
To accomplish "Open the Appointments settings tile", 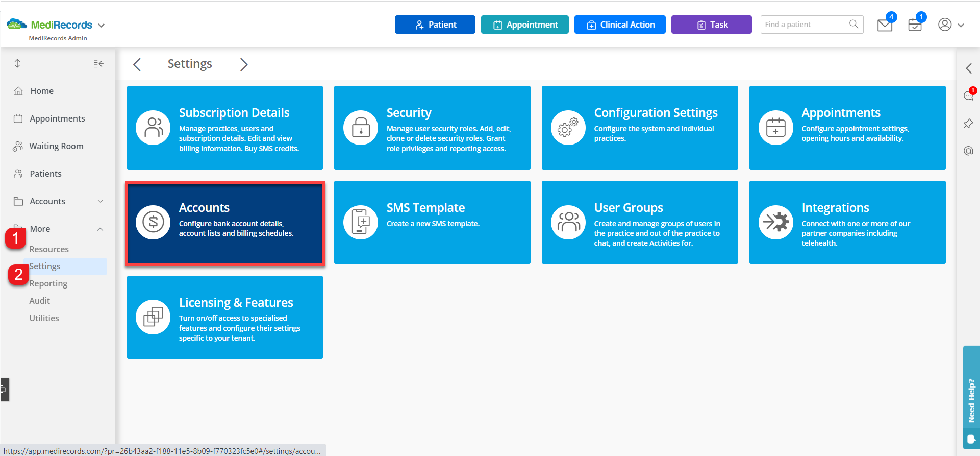I will [847, 128].
